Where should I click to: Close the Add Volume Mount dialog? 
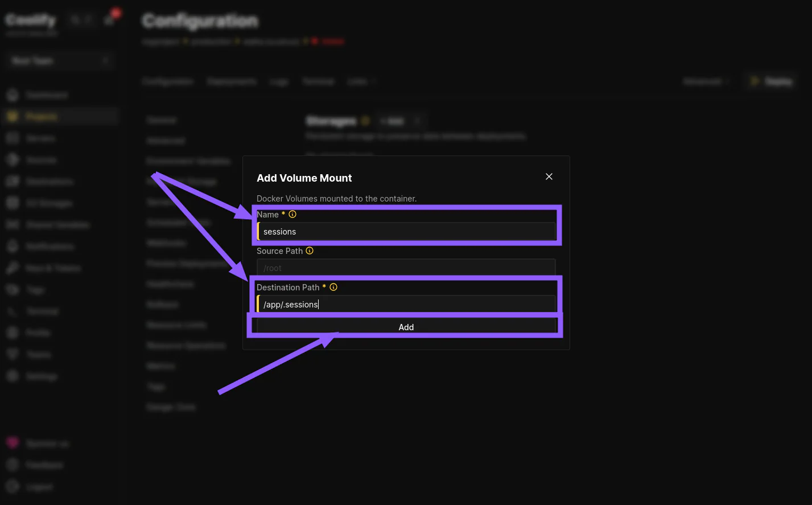pos(549,176)
